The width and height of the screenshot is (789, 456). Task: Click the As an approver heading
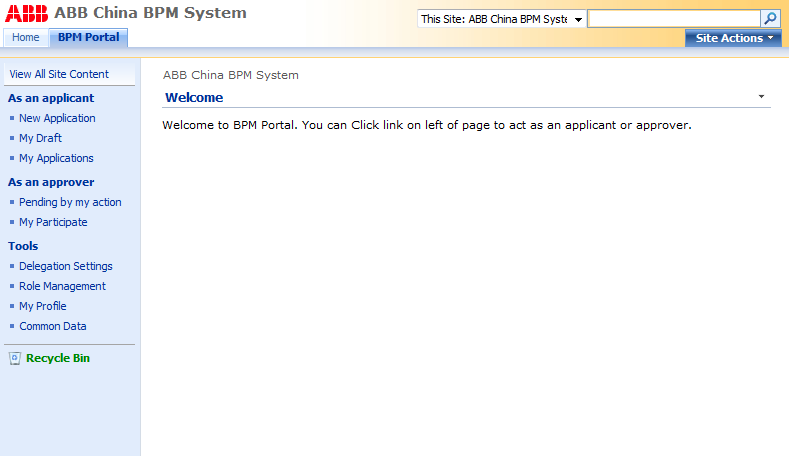click(51, 182)
